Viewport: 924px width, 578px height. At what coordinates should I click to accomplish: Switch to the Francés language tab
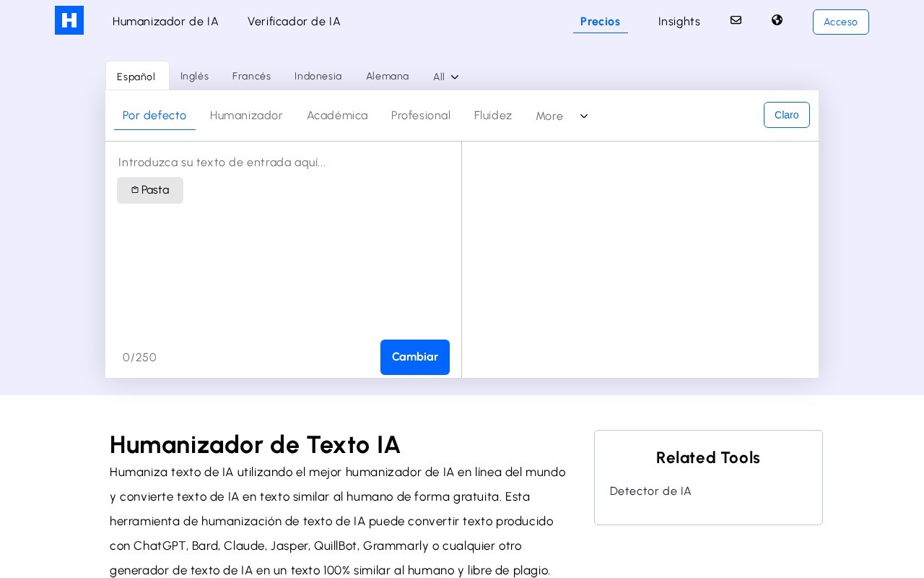point(252,76)
